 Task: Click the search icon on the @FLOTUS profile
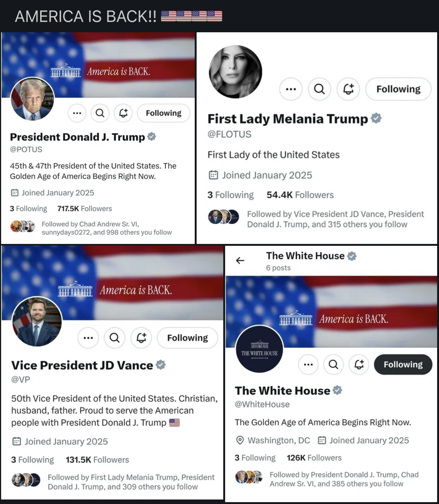pos(319,89)
